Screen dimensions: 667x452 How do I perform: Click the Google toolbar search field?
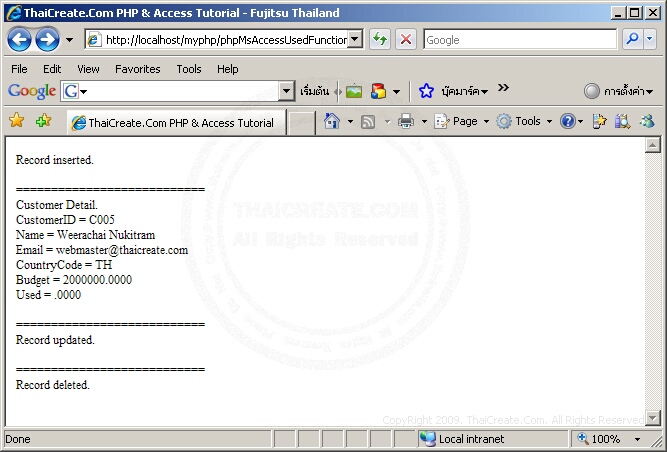click(177, 91)
